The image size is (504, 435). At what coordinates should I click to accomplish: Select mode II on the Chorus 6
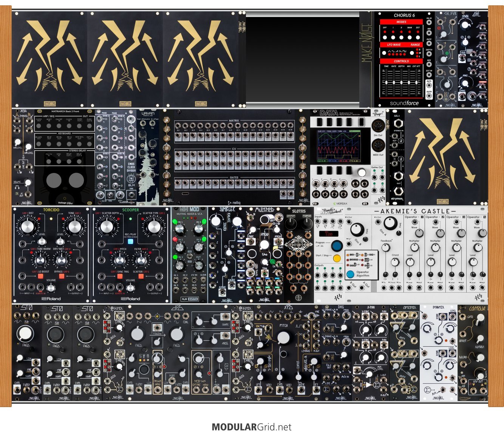coord(401,37)
